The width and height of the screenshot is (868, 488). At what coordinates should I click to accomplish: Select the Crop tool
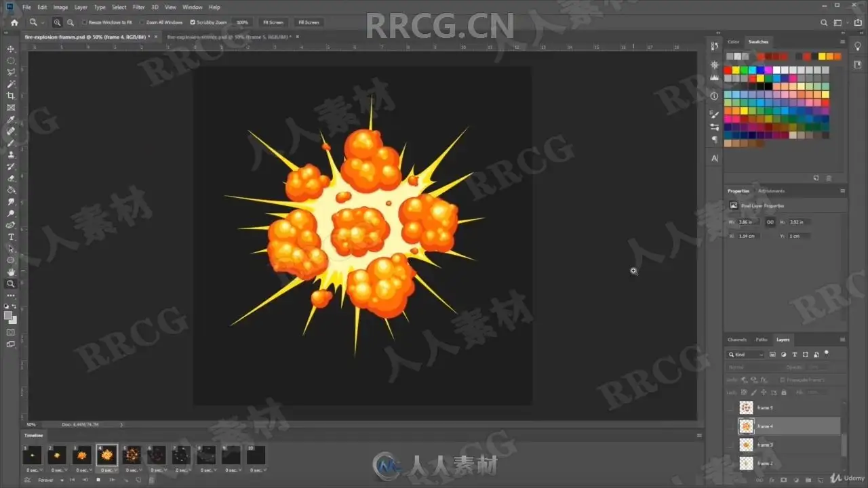point(11,96)
